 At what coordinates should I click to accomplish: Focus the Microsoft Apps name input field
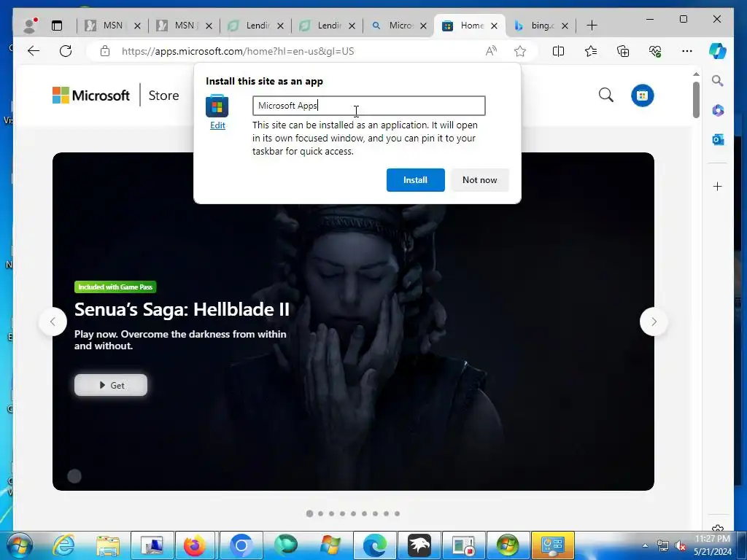point(368,106)
